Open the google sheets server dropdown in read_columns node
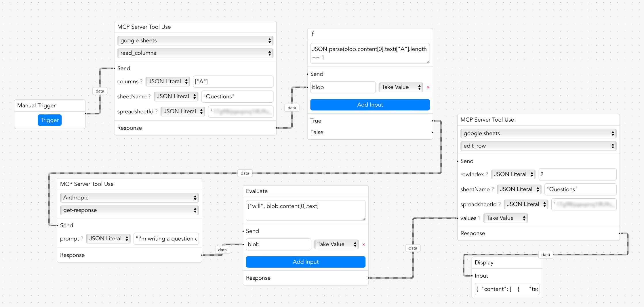Viewport: 644px width, 307px height. pyautogui.click(x=195, y=41)
